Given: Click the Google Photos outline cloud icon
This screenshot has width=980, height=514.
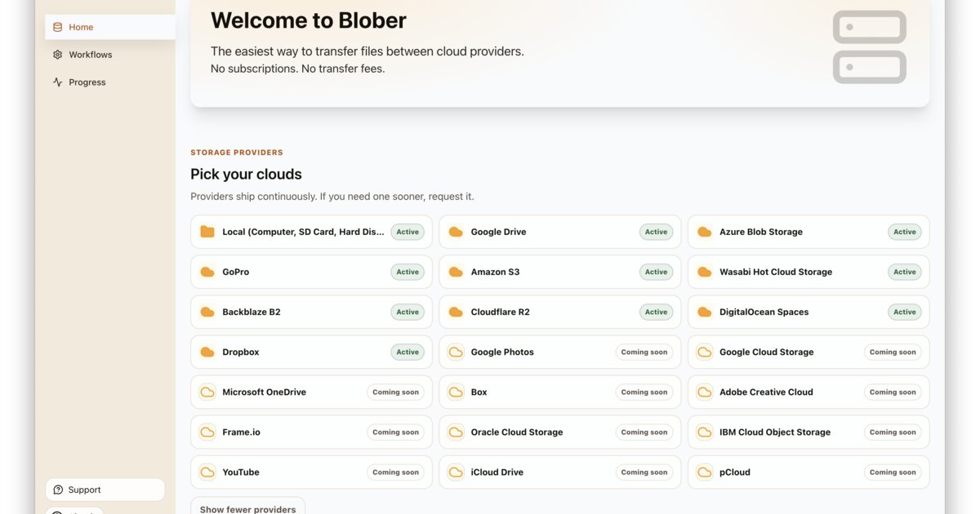Looking at the screenshot, I should pyautogui.click(x=456, y=352).
